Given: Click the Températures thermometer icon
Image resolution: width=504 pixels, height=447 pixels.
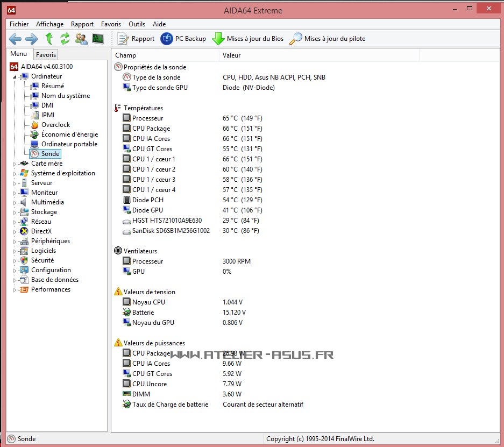Looking at the screenshot, I should (118, 108).
